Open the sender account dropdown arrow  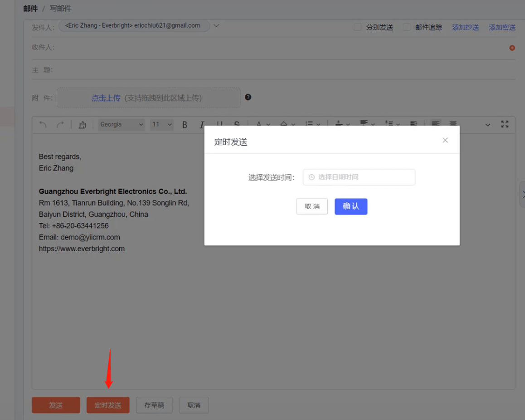click(216, 25)
